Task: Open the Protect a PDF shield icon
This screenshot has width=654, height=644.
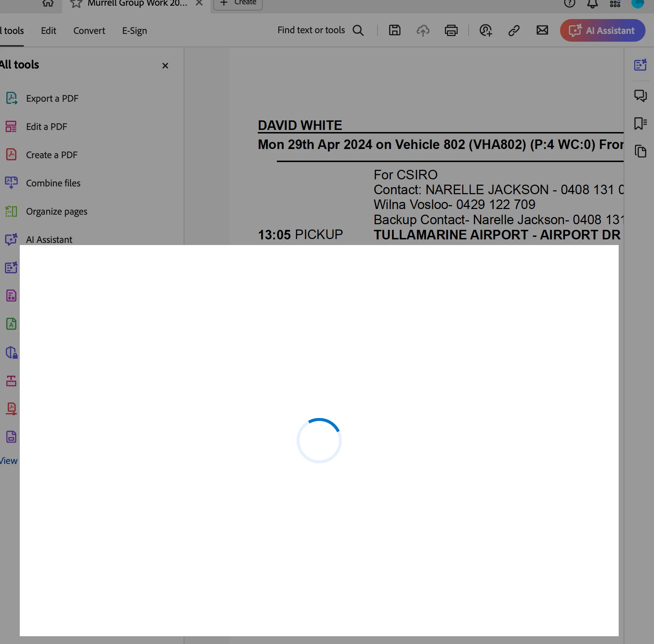Action: 11,352
